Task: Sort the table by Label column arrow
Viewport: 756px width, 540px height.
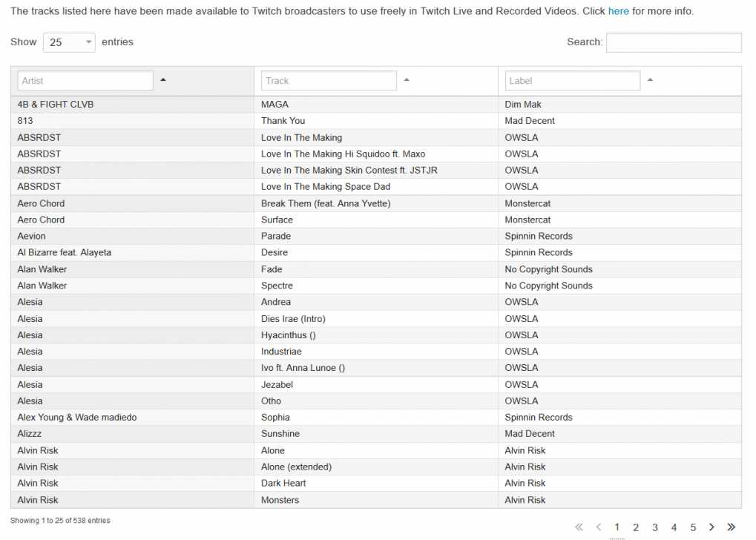Action: (650, 80)
